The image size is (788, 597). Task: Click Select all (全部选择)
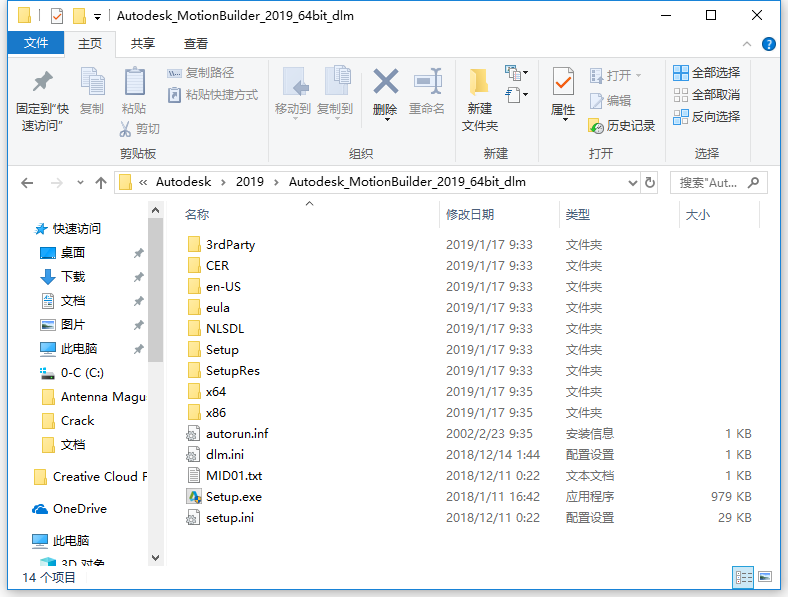pos(707,73)
